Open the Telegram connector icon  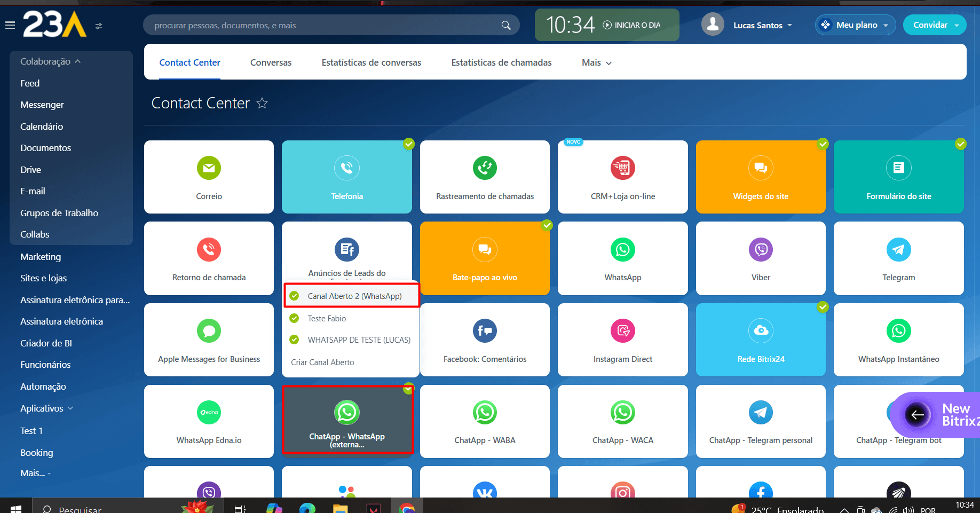point(898,250)
